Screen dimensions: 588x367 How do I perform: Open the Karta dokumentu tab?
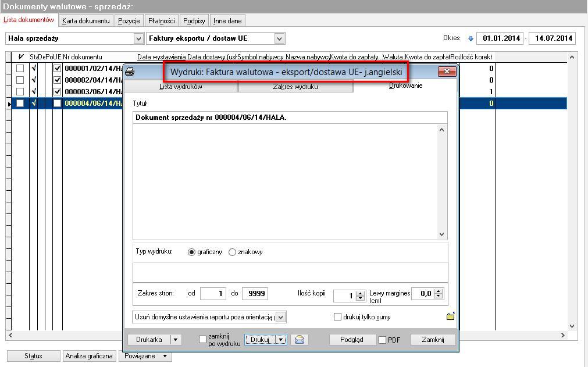click(86, 20)
